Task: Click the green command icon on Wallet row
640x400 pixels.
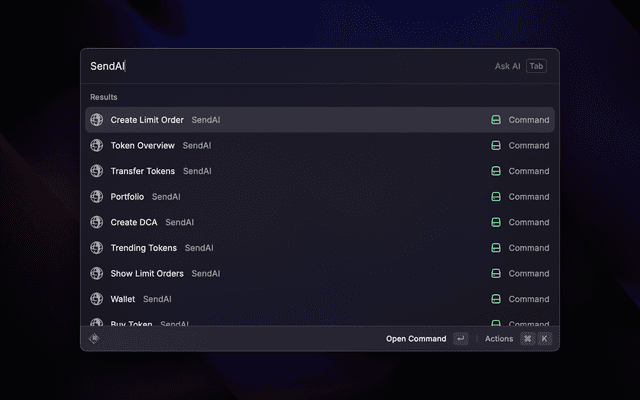Action: pyautogui.click(x=495, y=299)
